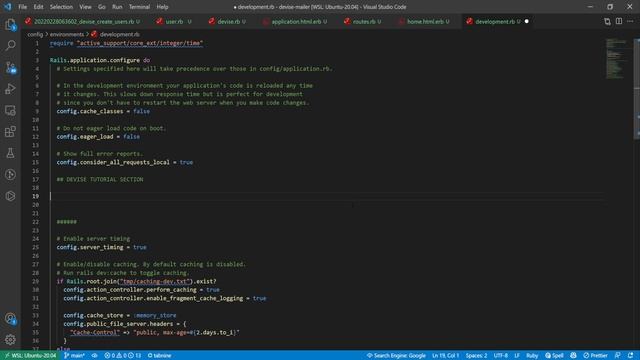Open the File menu
The height and width of the screenshot is (360, 640).
[22, 7]
